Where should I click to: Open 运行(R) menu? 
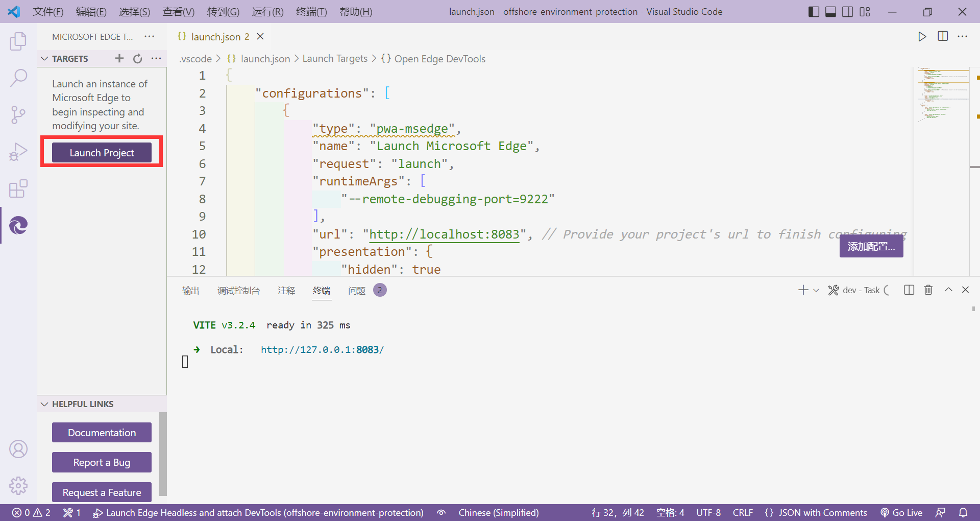pos(268,11)
